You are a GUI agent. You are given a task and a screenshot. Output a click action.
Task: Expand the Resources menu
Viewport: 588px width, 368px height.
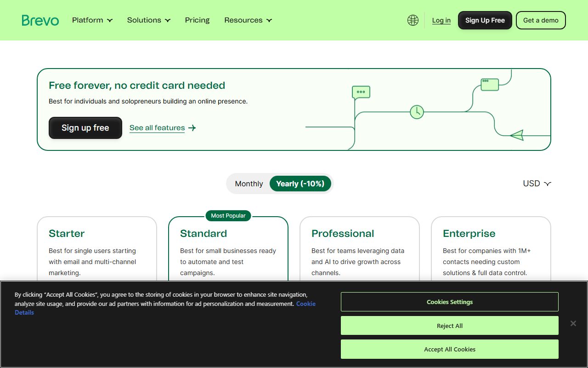click(x=248, y=20)
